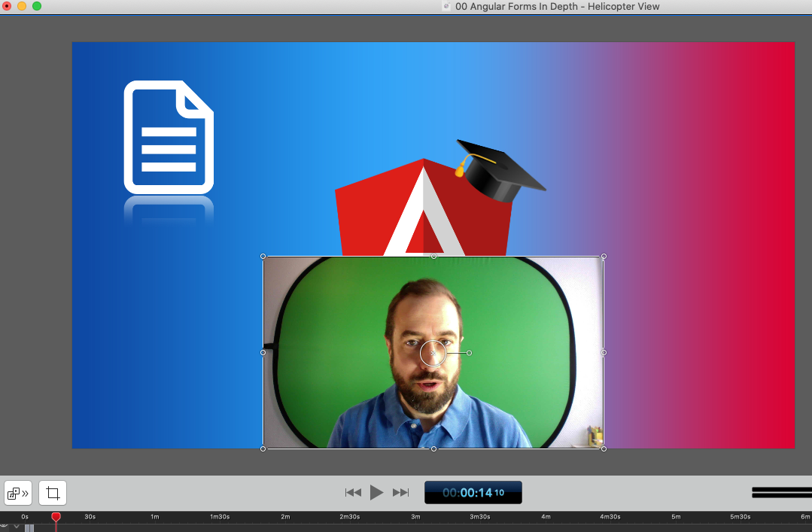812x532 pixels.
Task: Skip forward with the fast-forward button
Action: 400,493
